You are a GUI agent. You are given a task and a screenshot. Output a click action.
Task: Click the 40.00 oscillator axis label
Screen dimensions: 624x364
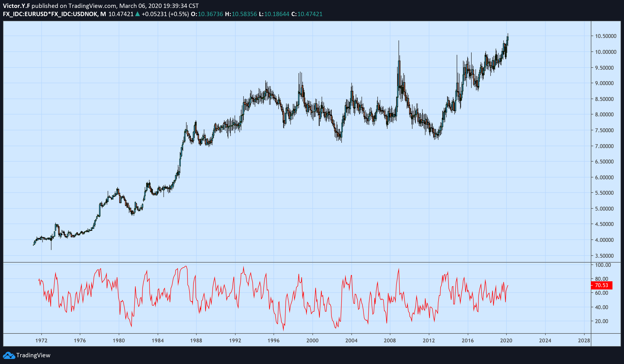pyautogui.click(x=602, y=307)
